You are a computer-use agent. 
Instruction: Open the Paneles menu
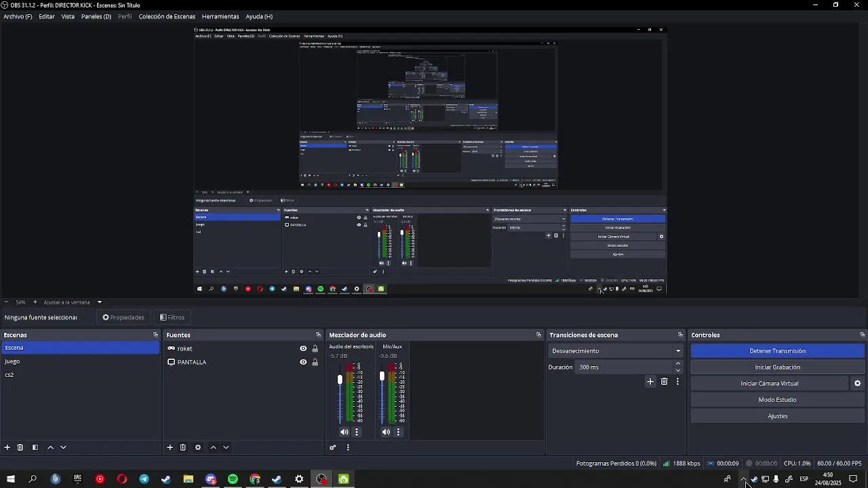(96, 16)
